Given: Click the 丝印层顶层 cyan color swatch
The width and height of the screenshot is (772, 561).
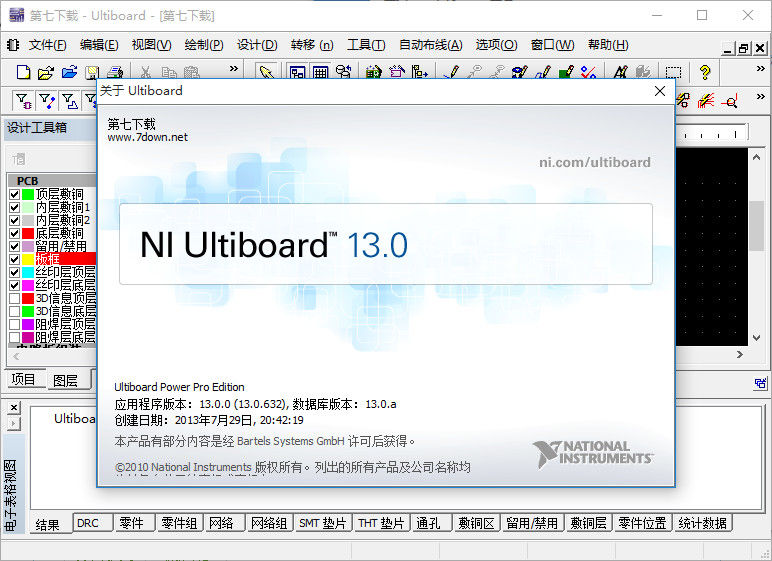Looking at the screenshot, I should [x=28, y=272].
